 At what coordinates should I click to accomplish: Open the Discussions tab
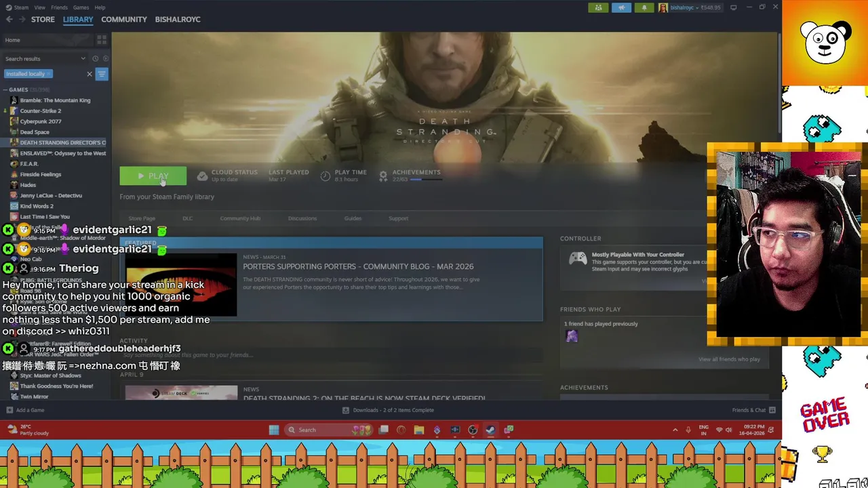coord(302,218)
